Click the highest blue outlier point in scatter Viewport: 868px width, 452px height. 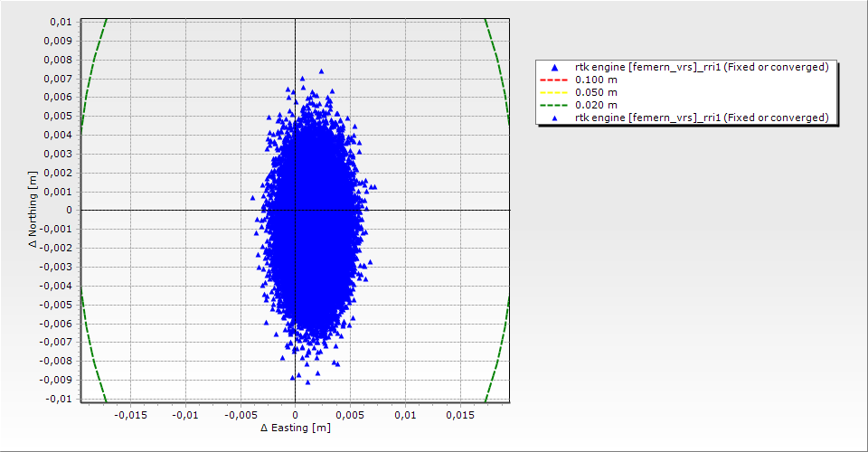click(x=321, y=71)
